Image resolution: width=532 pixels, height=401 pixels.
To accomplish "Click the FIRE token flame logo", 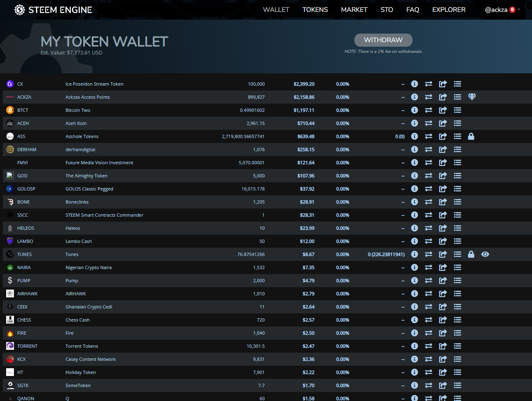I will click(x=10, y=333).
